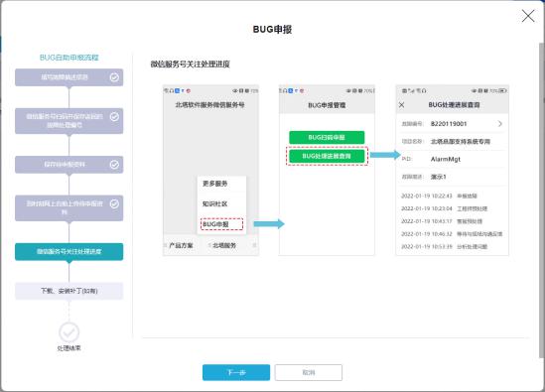Click the X icon in BUG处理进展查询 phone header
545x392 pixels.
[401, 104]
